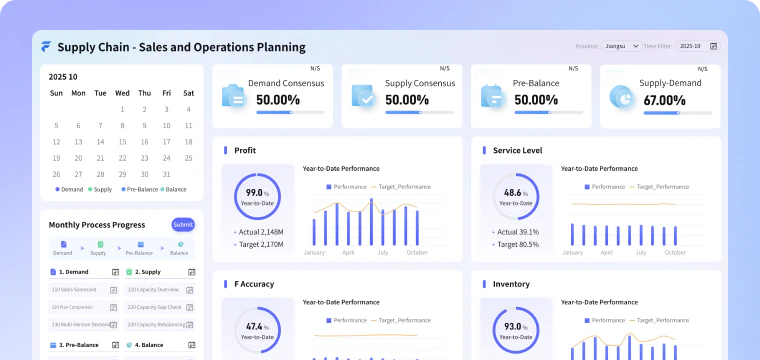760x360 pixels.
Task: Click the Time Filter field showing 2025-10
Action: 697,46
